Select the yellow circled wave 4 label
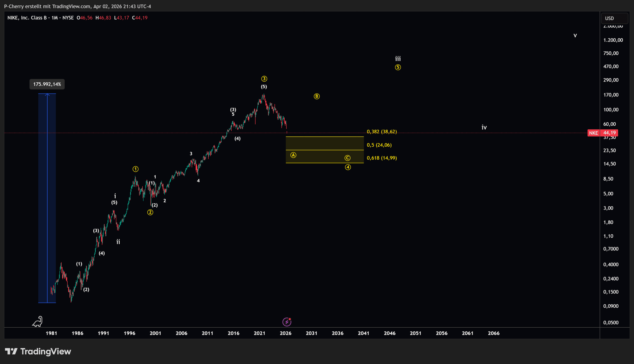 click(348, 167)
